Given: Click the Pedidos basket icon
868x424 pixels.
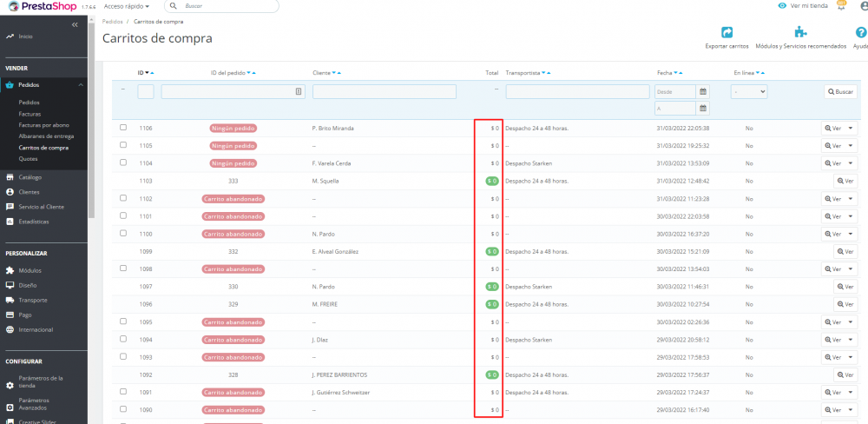Looking at the screenshot, I should pyautogui.click(x=10, y=85).
